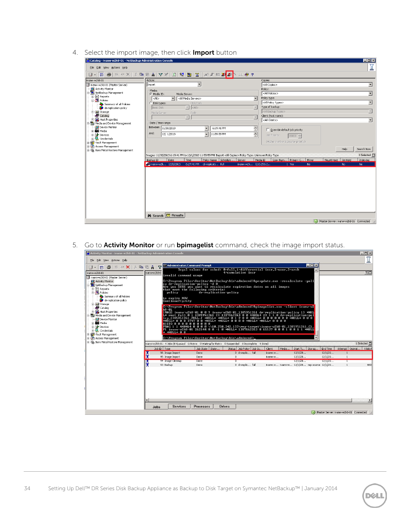The height and width of the screenshot is (532, 411).
Task: Click the Filter funnel icon in Catalog toolbar
Action: point(160,75)
